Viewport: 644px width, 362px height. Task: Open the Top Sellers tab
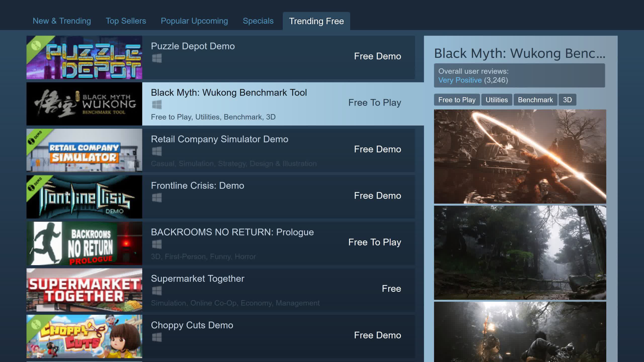126,21
